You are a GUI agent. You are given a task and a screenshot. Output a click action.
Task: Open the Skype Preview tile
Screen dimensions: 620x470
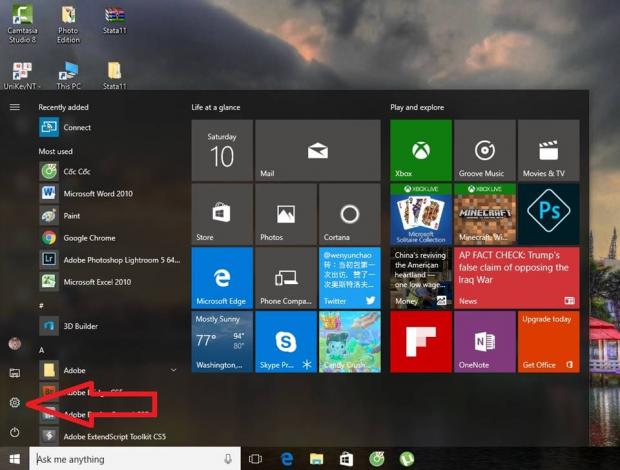click(x=285, y=341)
